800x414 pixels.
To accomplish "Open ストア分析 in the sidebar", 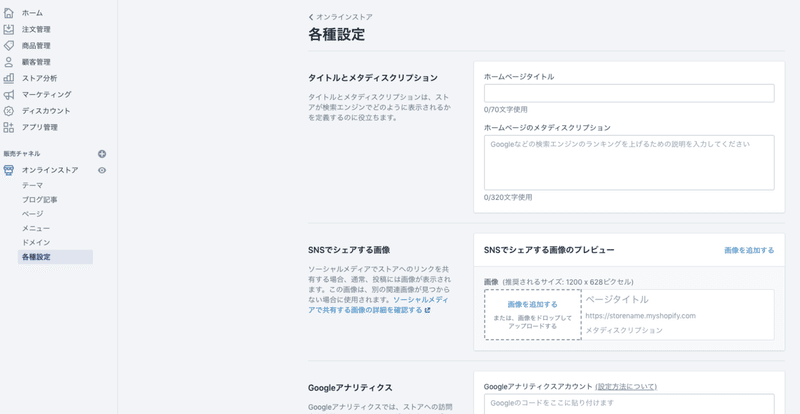I will click(x=39, y=78).
